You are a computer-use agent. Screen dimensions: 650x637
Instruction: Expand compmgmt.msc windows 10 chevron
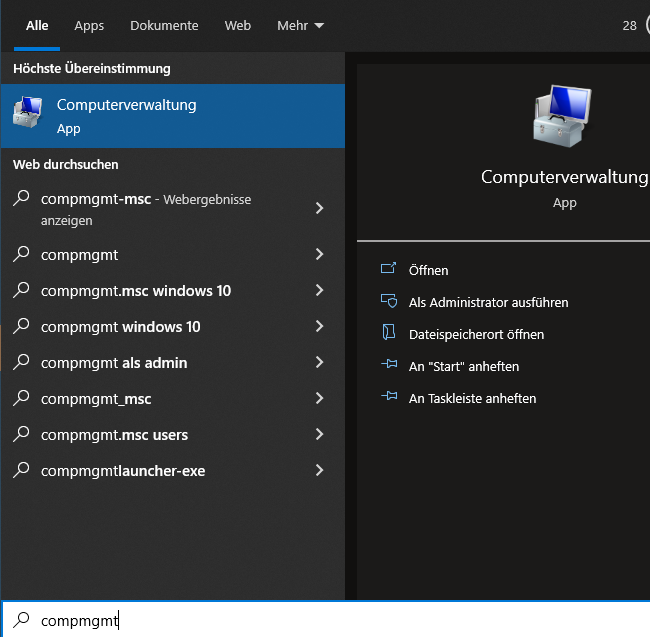[x=319, y=290]
